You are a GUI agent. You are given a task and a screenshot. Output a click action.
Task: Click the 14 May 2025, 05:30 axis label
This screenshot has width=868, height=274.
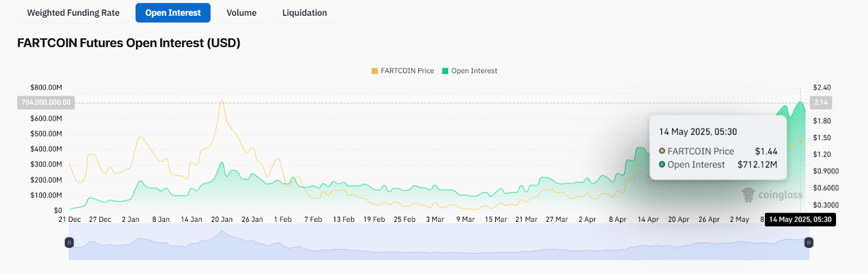(x=800, y=219)
